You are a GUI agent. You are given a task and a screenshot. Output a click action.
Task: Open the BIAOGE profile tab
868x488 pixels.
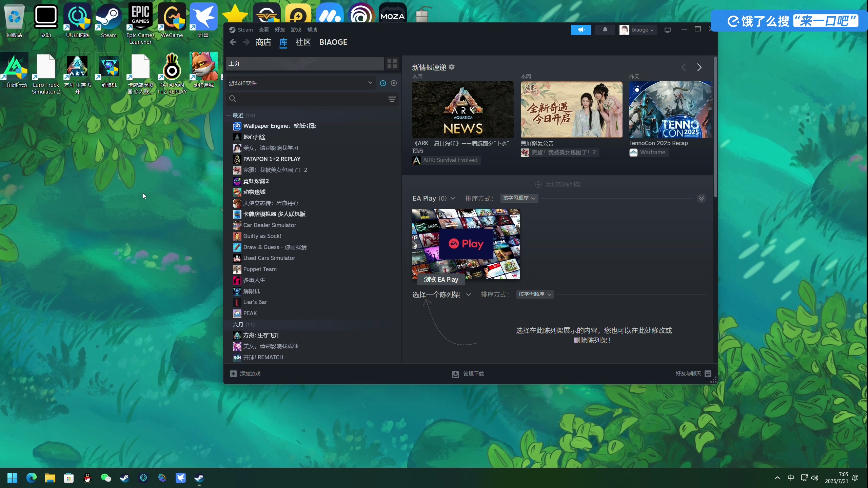(333, 42)
